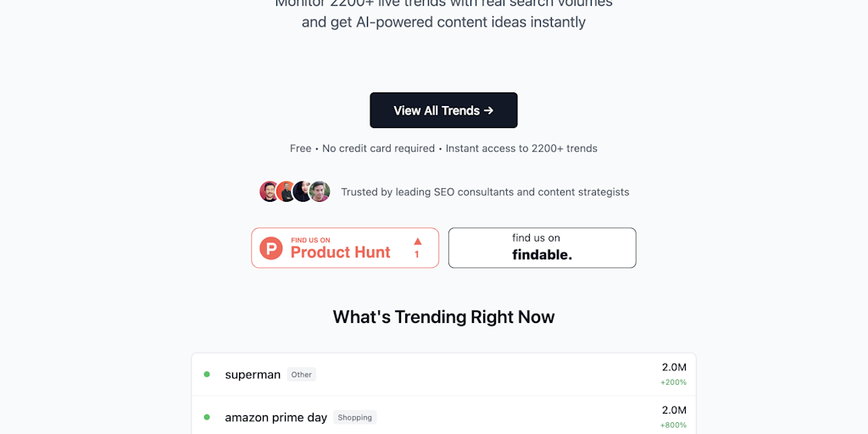Click the Product Hunt upvote triangle
The width and height of the screenshot is (868, 434).
(x=417, y=241)
